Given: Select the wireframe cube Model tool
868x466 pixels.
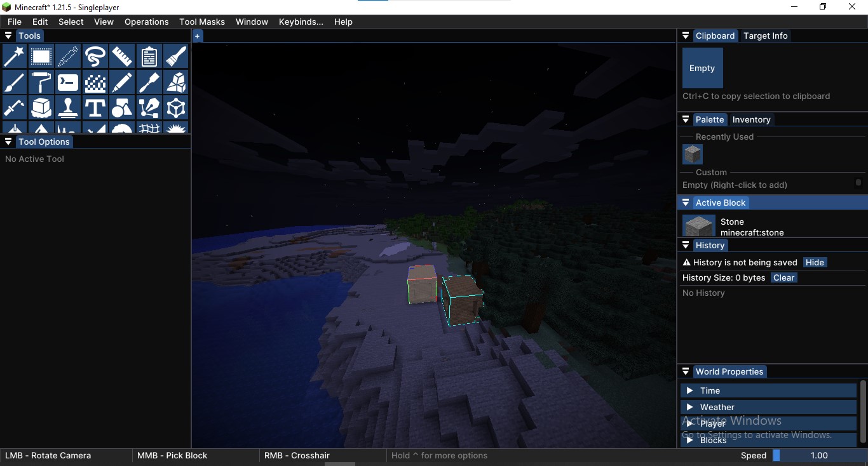Looking at the screenshot, I should pos(176,108).
